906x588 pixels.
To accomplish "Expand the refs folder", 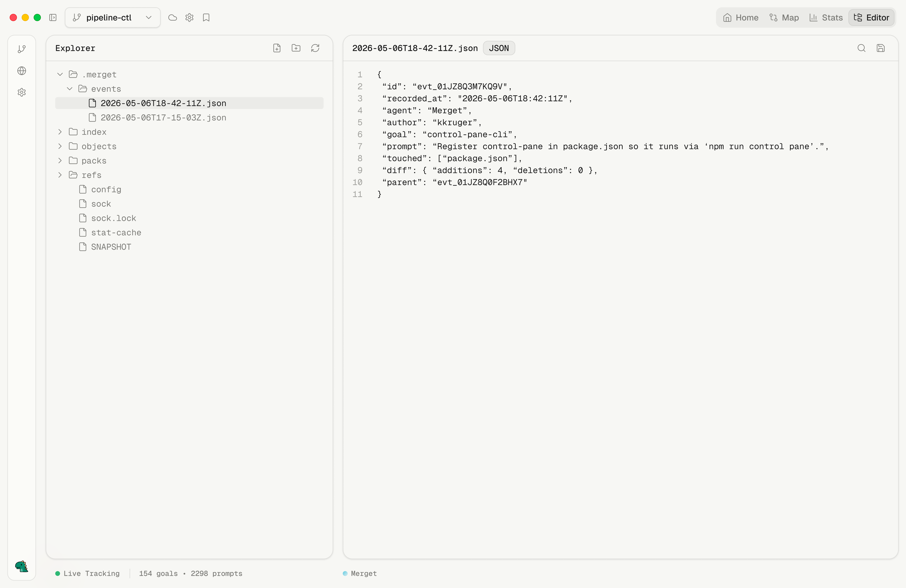I will [60, 175].
